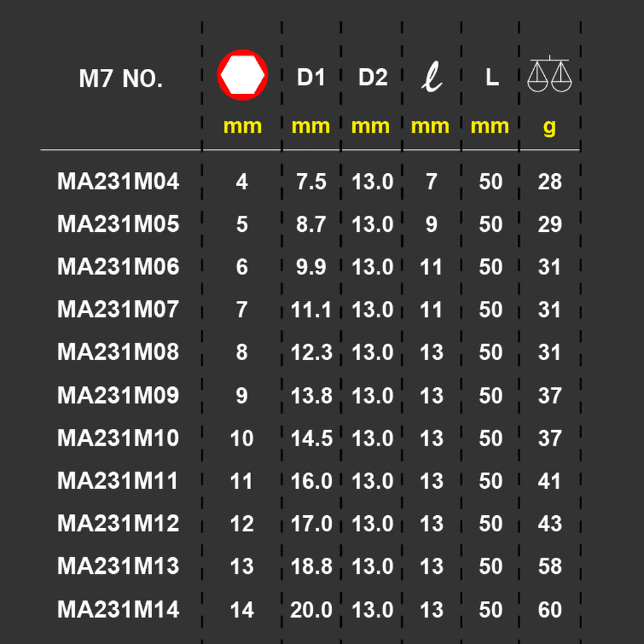Select model number MA231M11
644x644 pixels.
coord(117,480)
